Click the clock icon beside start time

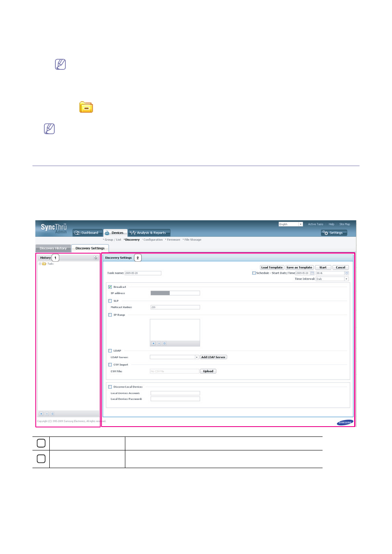tap(346, 273)
